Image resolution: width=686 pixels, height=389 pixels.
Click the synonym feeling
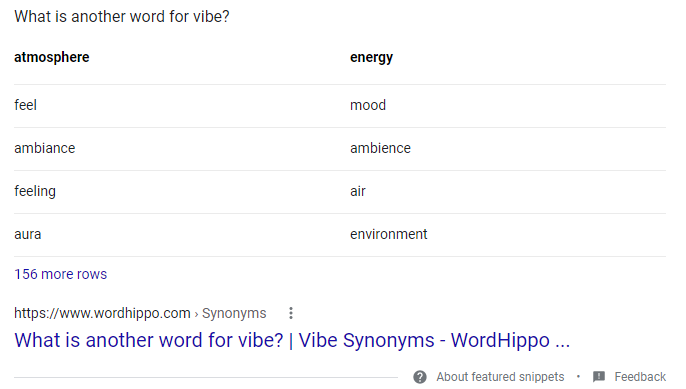[35, 191]
